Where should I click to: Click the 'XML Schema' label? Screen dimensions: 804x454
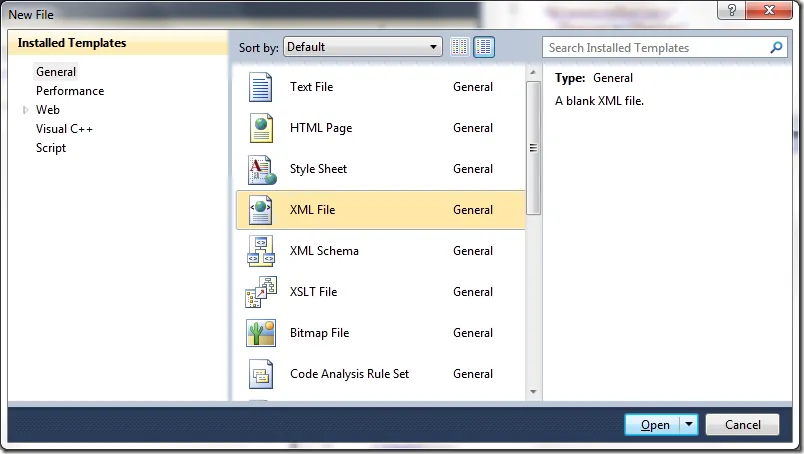(x=324, y=251)
